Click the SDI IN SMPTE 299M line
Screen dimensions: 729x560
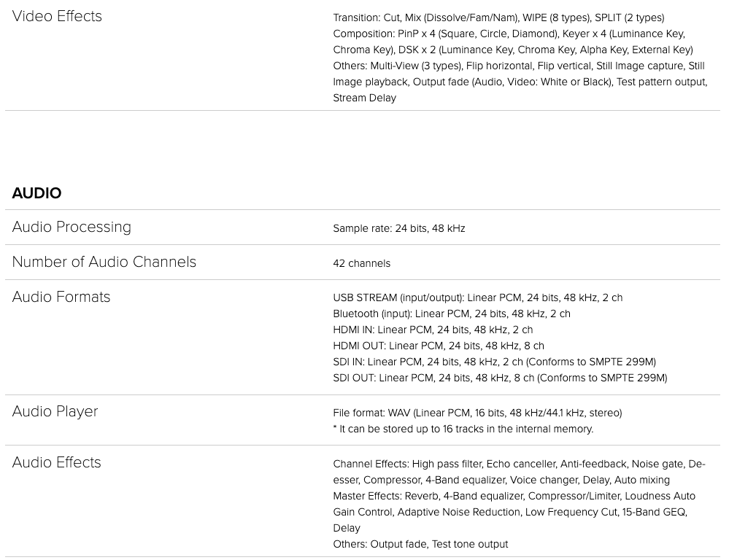click(494, 362)
